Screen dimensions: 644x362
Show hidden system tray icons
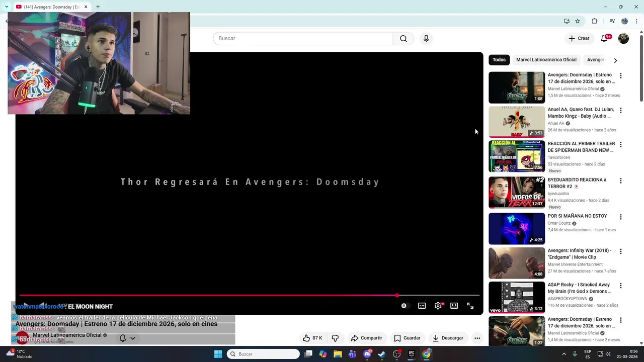563,354
